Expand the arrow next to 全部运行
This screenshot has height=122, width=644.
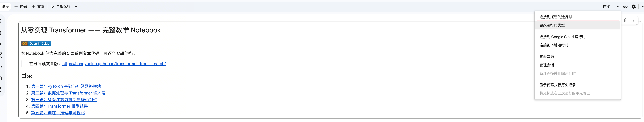click(x=76, y=7)
